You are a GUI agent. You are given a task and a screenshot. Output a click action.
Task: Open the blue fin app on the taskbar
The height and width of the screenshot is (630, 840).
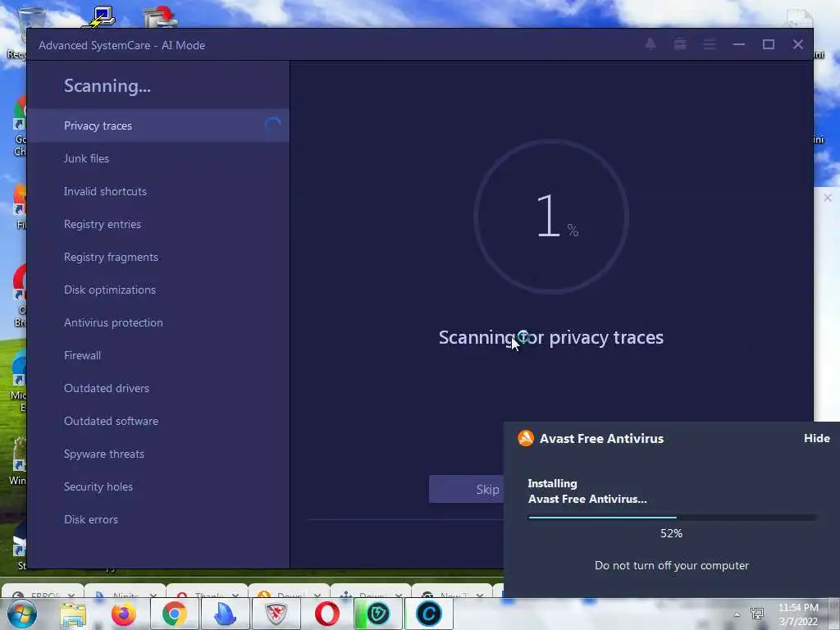coord(225,614)
